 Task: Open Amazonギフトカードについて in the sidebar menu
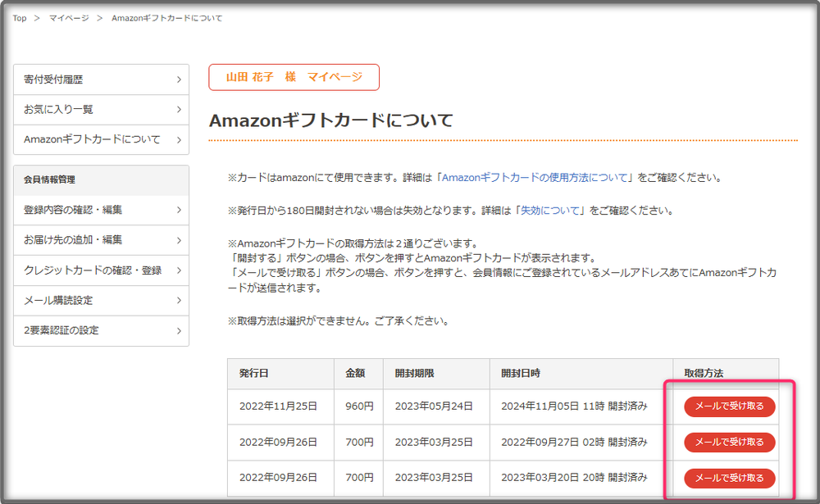coord(92,139)
